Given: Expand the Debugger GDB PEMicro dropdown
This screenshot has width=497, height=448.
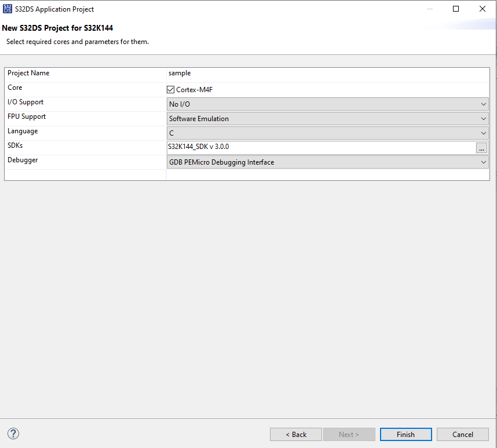Looking at the screenshot, I should pyautogui.click(x=327, y=162).
